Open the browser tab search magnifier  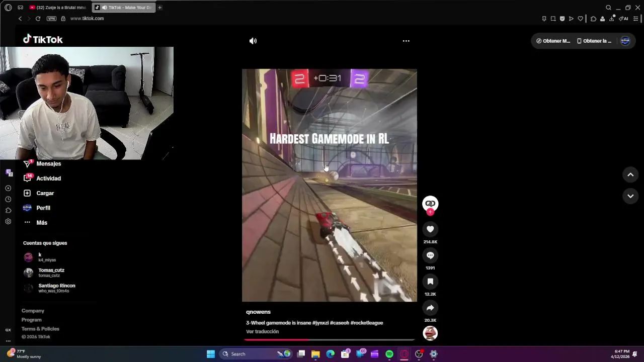(608, 8)
